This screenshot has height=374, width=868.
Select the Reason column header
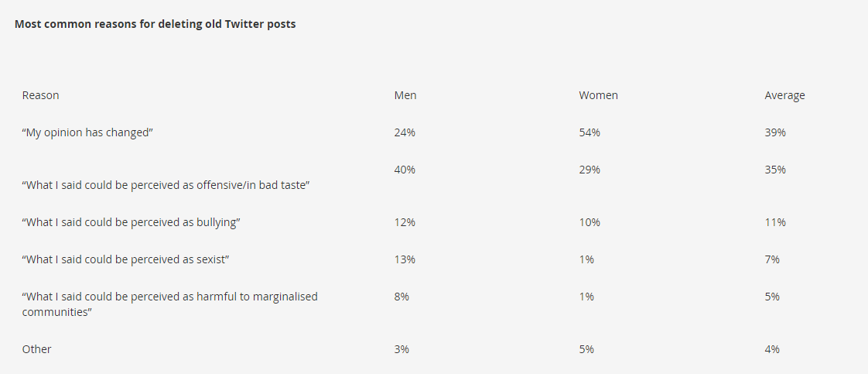[40, 95]
